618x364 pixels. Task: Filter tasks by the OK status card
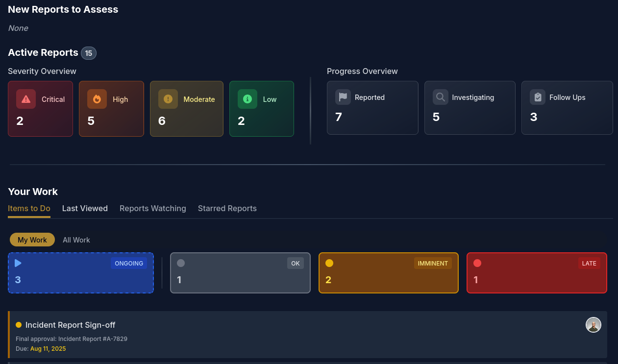[240, 273]
